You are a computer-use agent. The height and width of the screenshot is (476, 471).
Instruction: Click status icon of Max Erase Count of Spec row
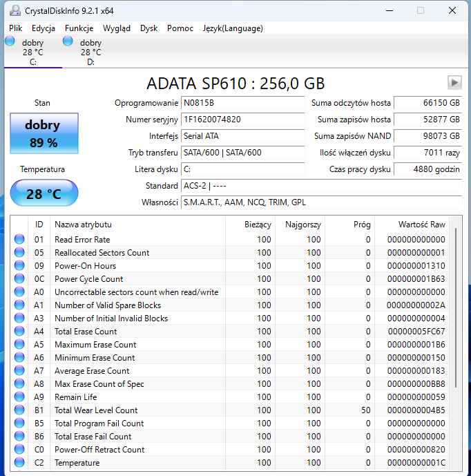pyautogui.click(x=19, y=383)
